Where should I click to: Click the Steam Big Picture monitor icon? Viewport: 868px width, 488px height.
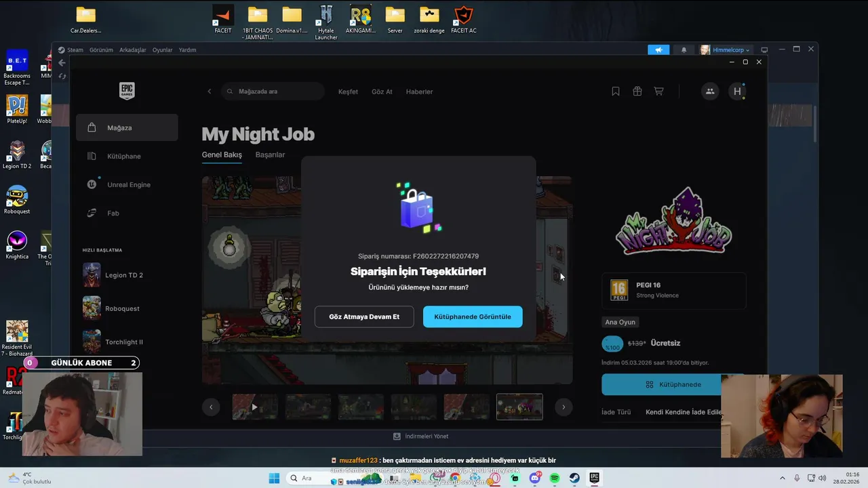pos(764,49)
